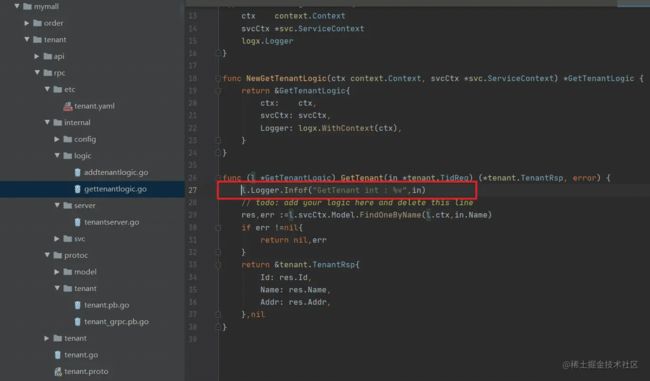650x381 pixels.
Task: Click the tenant.pb.go file icon
Action: pos(78,305)
